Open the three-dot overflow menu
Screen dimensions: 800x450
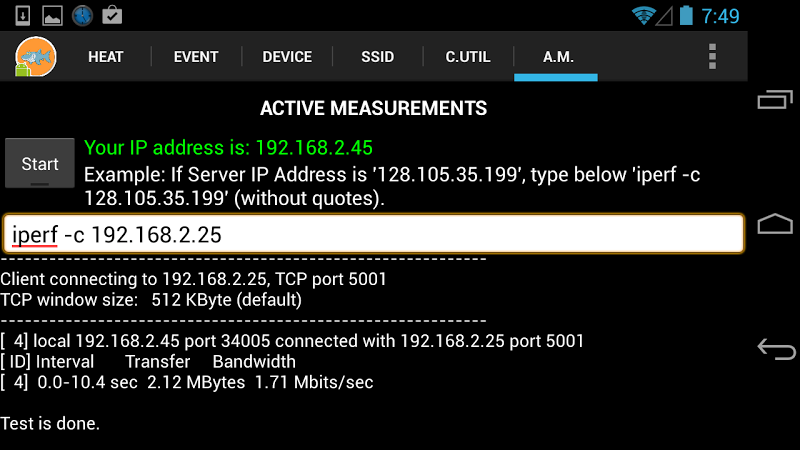coord(712,56)
